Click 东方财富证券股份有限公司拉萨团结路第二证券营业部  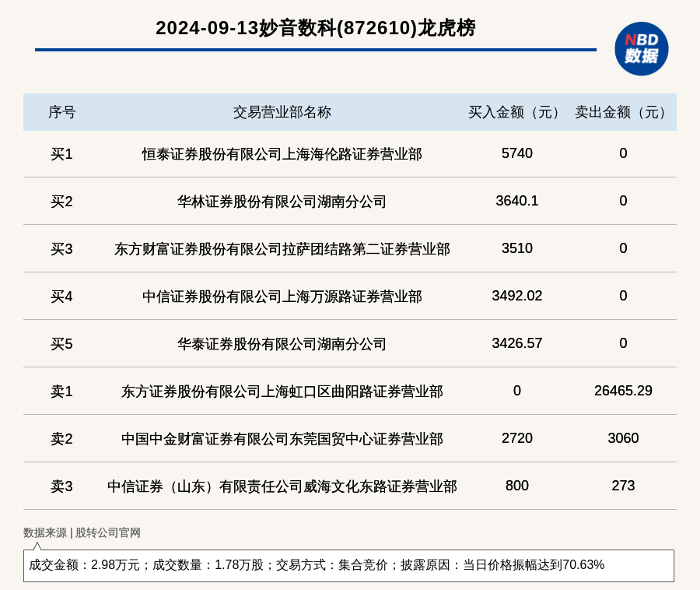tap(282, 249)
